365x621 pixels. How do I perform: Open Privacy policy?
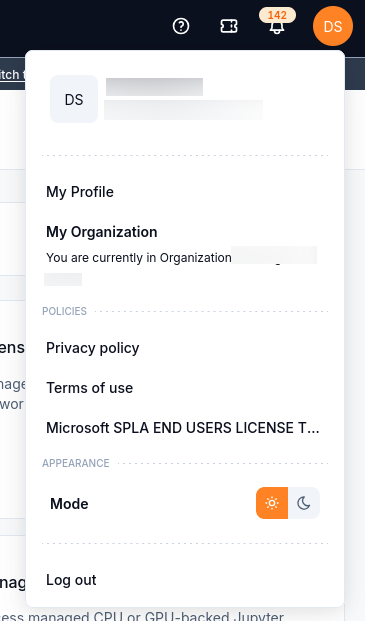click(x=93, y=348)
